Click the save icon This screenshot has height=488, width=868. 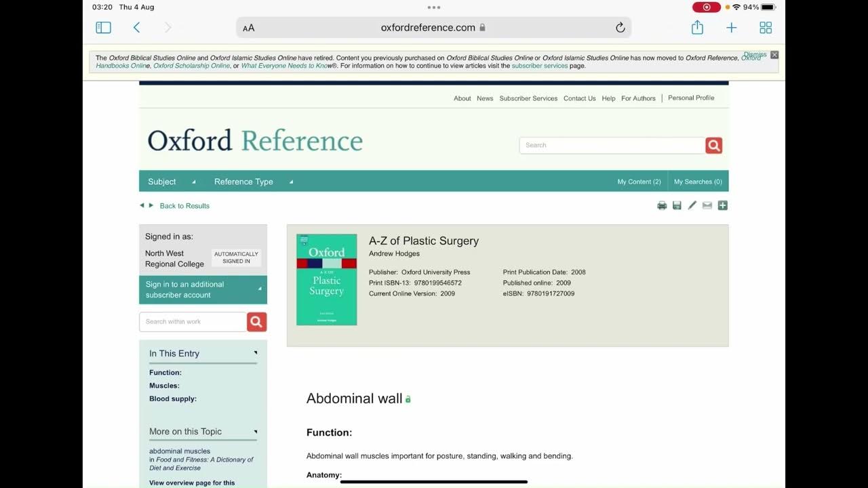677,205
